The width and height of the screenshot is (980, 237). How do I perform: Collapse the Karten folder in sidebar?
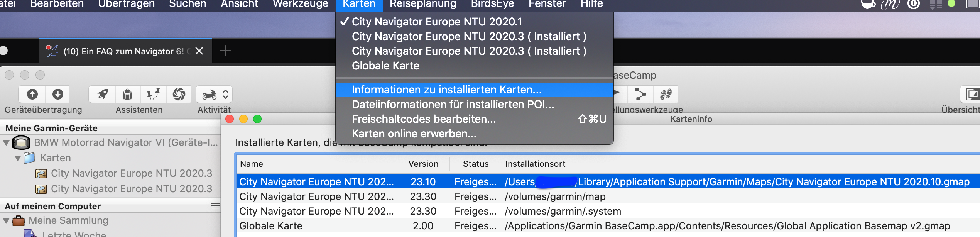pyautogui.click(x=18, y=158)
